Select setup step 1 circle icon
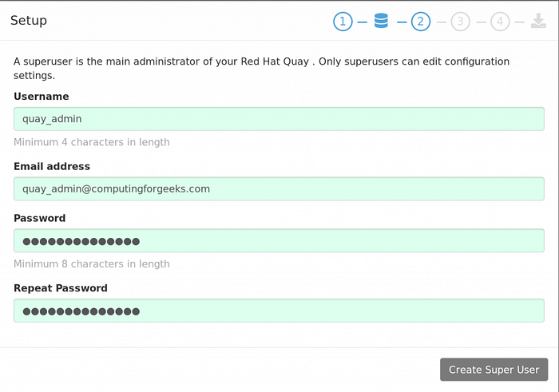Image resolution: width=559 pixels, height=392 pixels. point(343,22)
